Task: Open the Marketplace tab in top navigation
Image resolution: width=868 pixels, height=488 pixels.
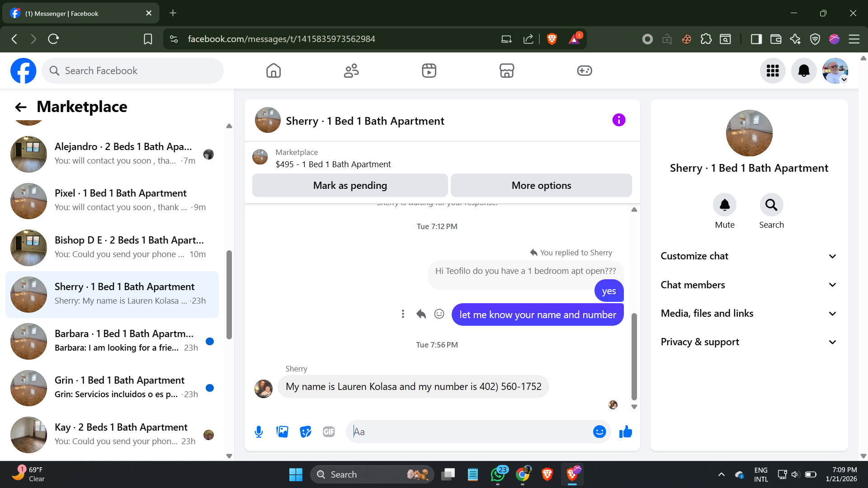Action: 506,71
